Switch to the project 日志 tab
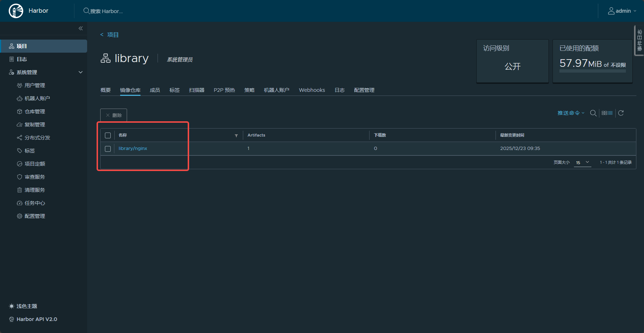644x333 pixels. (x=340, y=90)
